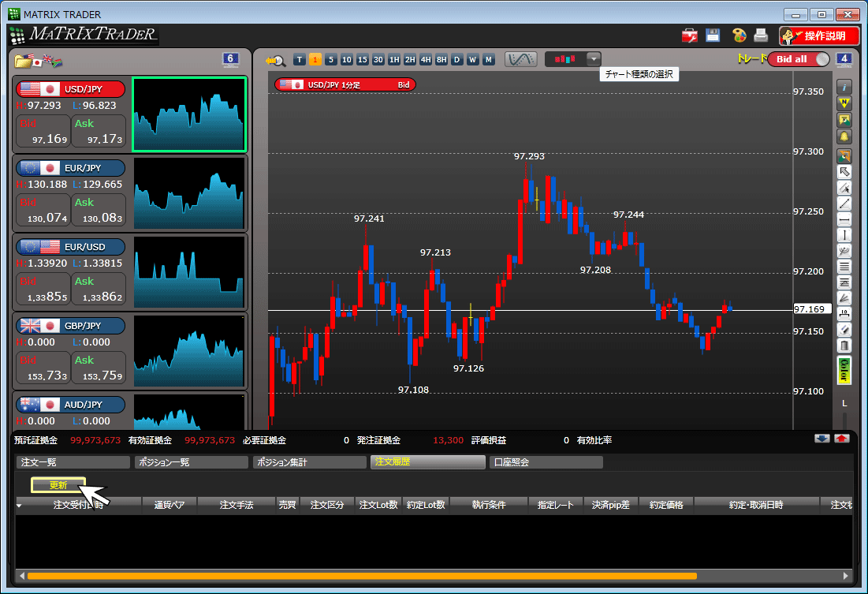Viewport: 868px width, 594px height.
Task: Click the 通貨ペア column header
Action: pos(170,505)
